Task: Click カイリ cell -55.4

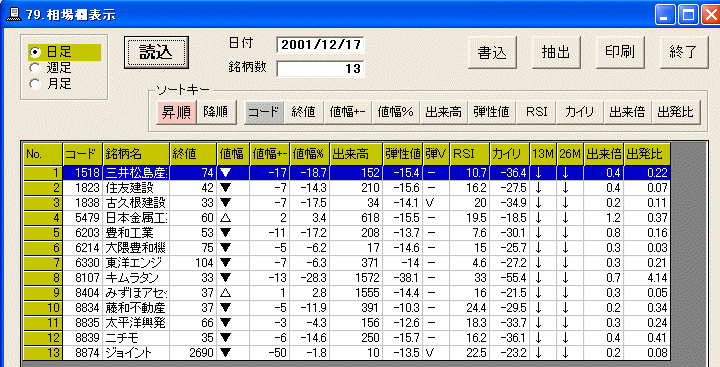Action: coord(510,278)
